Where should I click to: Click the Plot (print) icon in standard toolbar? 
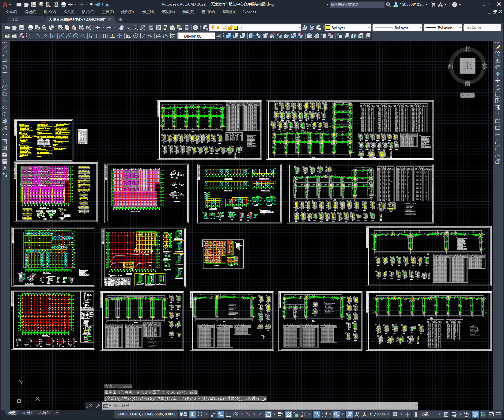pos(30,28)
